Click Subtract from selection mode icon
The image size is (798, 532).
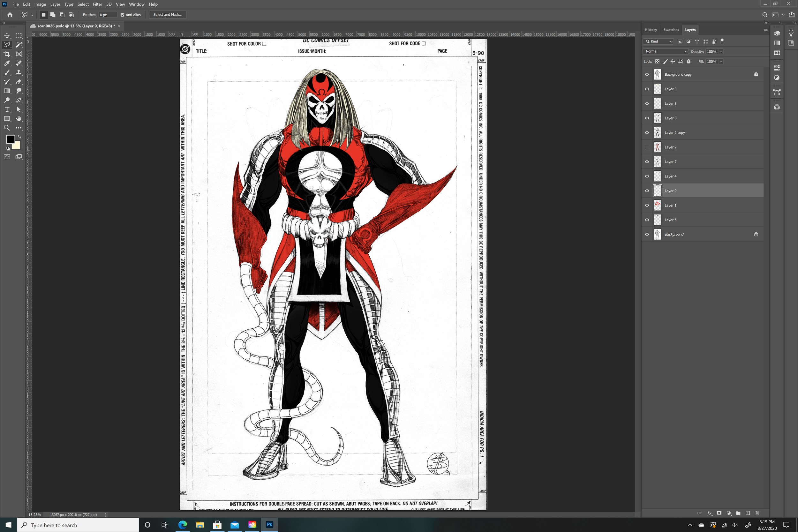tap(62, 15)
